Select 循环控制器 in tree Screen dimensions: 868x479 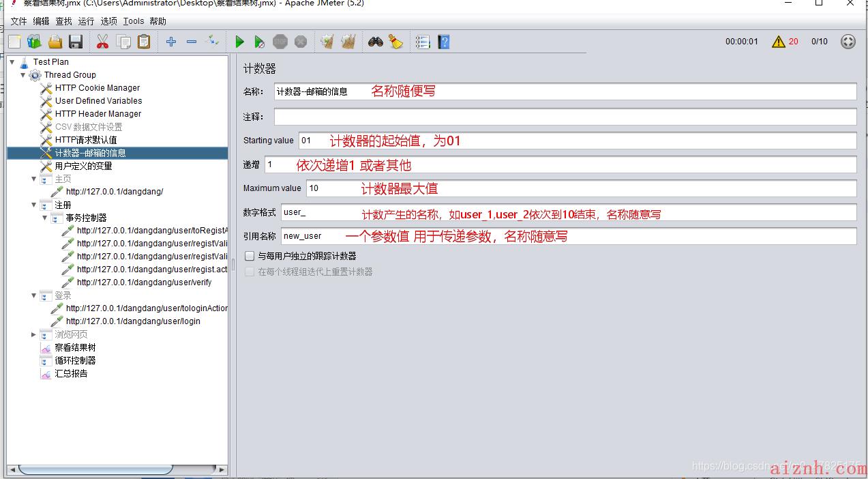click(x=75, y=360)
